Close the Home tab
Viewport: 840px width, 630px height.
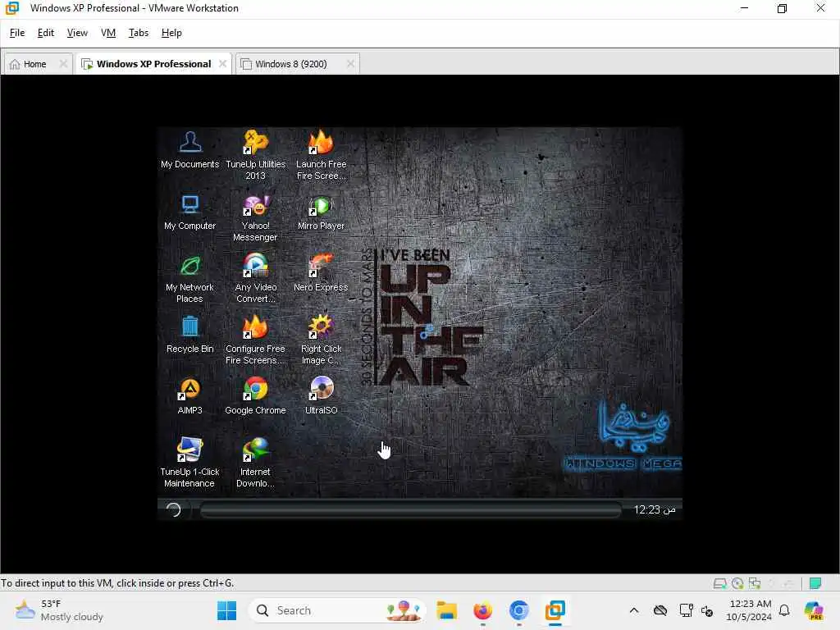(x=63, y=64)
